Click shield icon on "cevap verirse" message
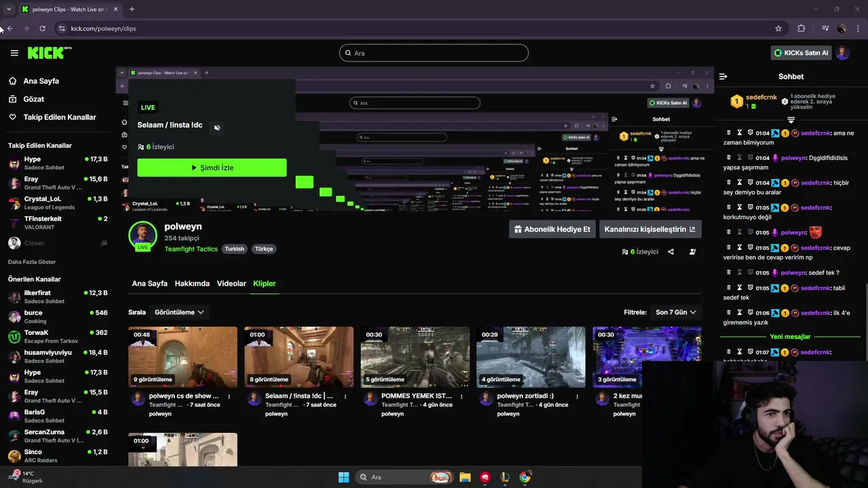 (751, 247)
